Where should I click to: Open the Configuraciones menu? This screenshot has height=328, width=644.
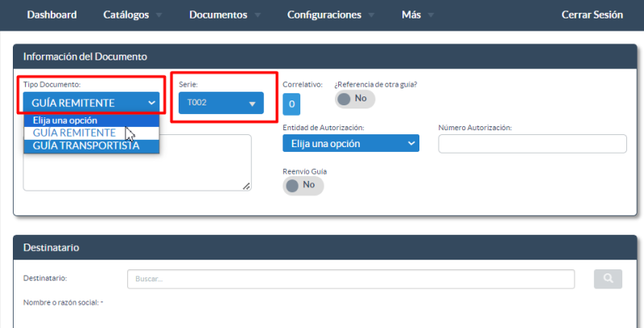[330, 15]
